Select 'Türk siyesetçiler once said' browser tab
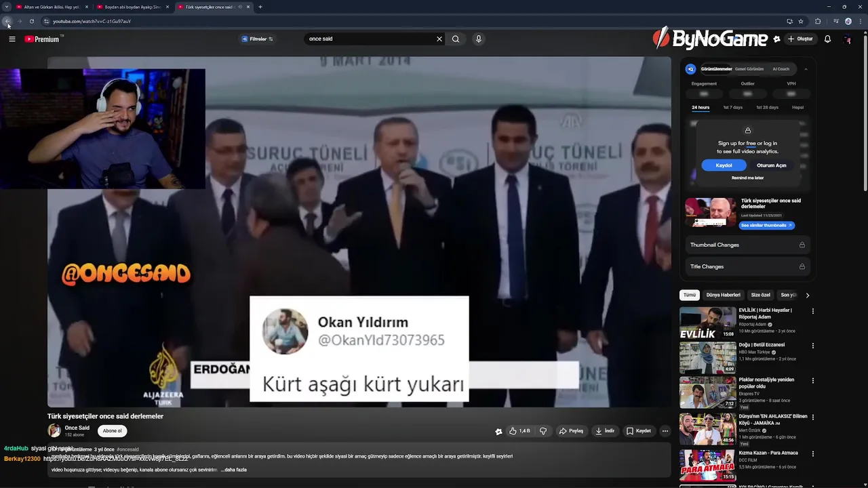Viewport: 868px width, 488px height. 209,7
